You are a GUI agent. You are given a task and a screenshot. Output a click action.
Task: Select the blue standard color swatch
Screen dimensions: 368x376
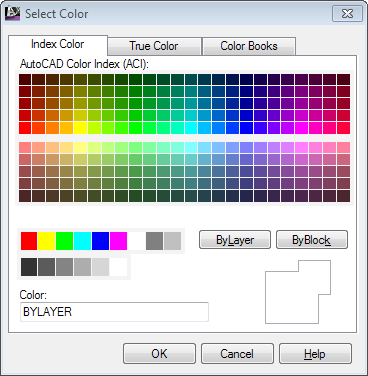pos(101,241)
